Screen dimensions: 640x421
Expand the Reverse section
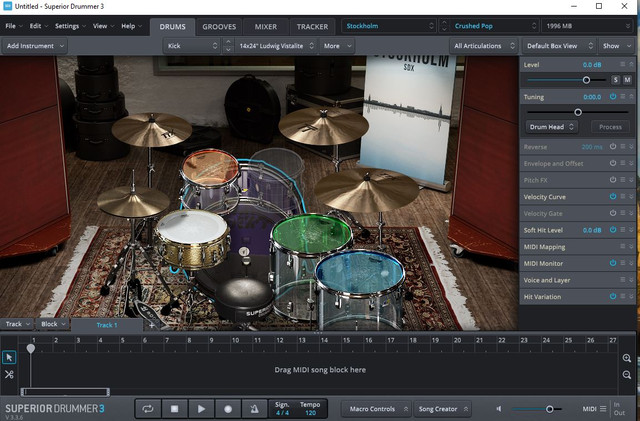coord(631,146)
